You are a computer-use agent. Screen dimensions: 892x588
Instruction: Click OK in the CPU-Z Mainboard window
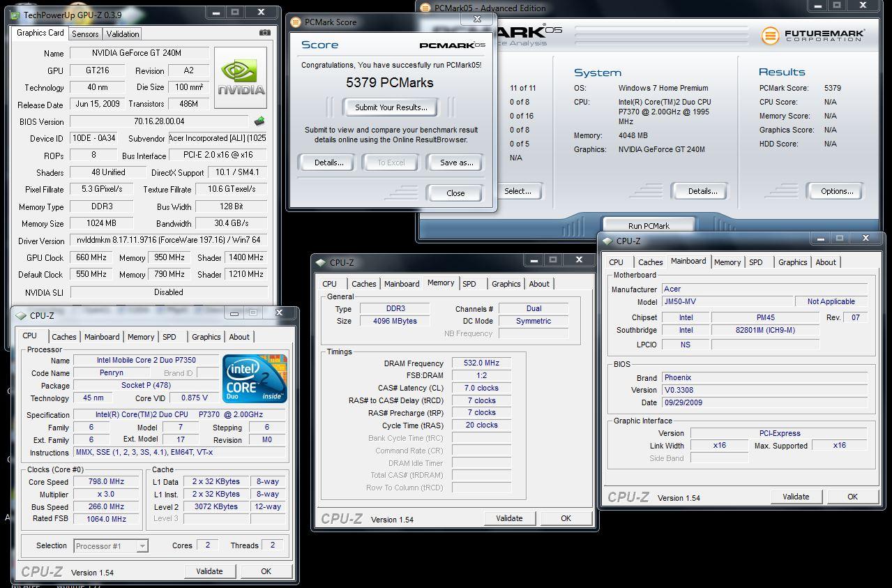(x=852, y=497)
